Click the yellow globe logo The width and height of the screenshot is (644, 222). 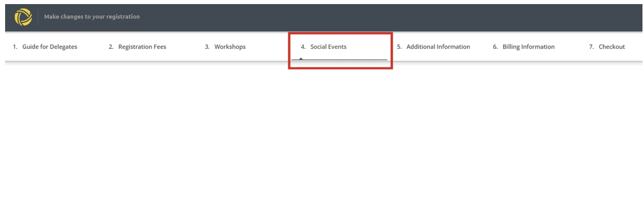pos(23,17)
